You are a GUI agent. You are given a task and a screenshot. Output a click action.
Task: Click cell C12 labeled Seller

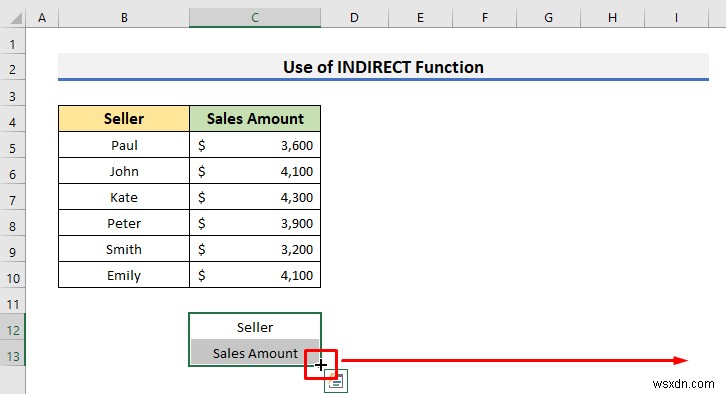coord(255,327)
